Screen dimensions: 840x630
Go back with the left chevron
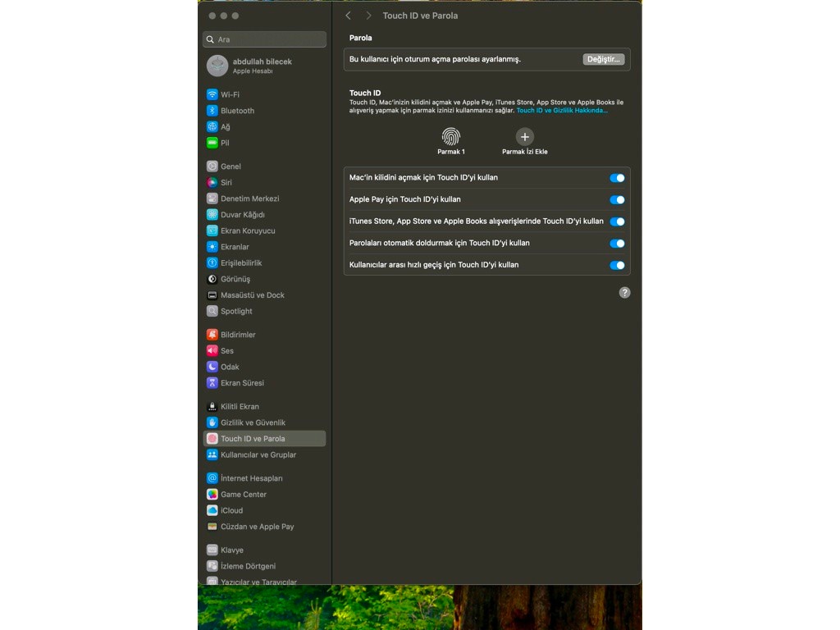[348, 16]
